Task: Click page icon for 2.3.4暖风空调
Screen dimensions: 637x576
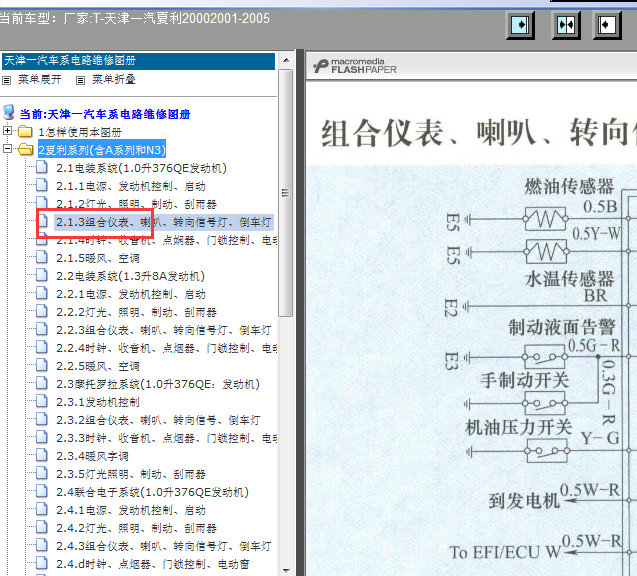Action: (42, 455)
